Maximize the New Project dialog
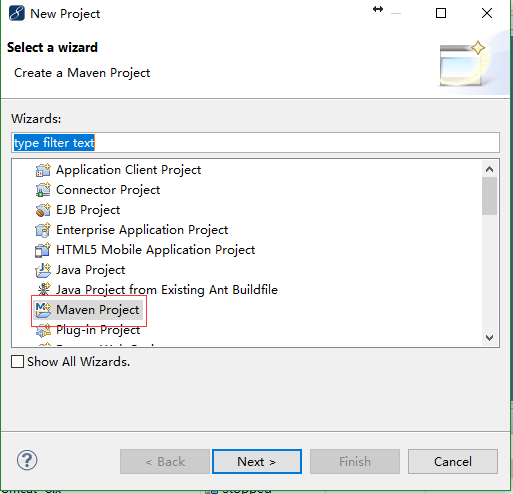Image resolution: width=513 pixels, height=494 pixels. tap(441, 13)
